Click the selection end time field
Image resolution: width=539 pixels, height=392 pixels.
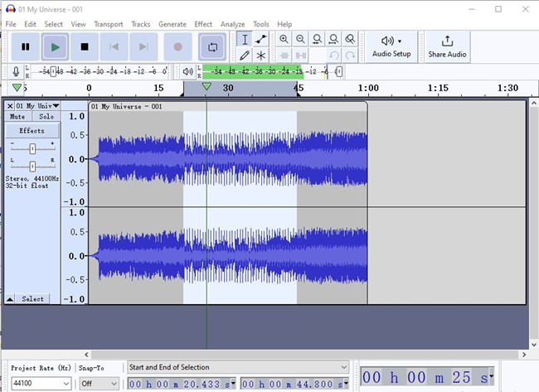[292, 384]
